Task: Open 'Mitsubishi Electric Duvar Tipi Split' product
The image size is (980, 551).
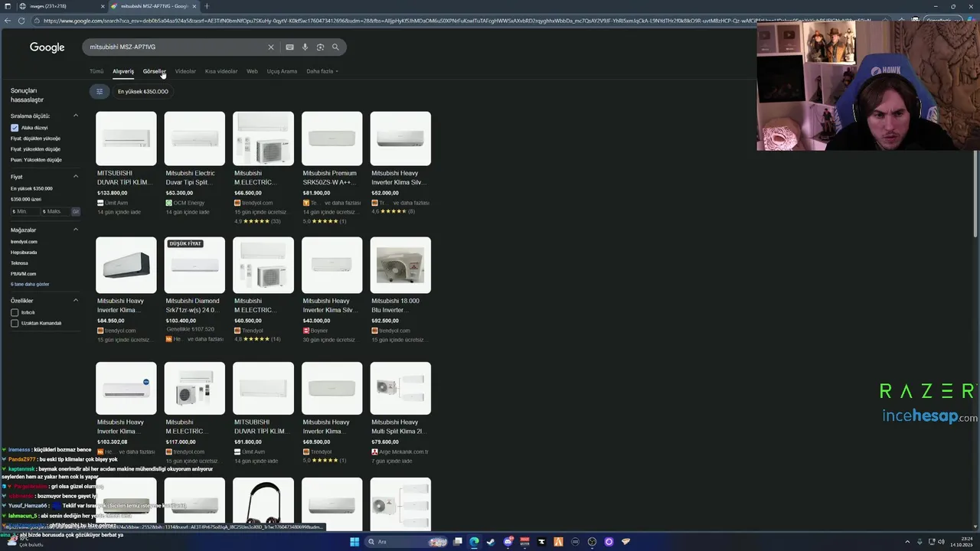Action: point(194,162)
